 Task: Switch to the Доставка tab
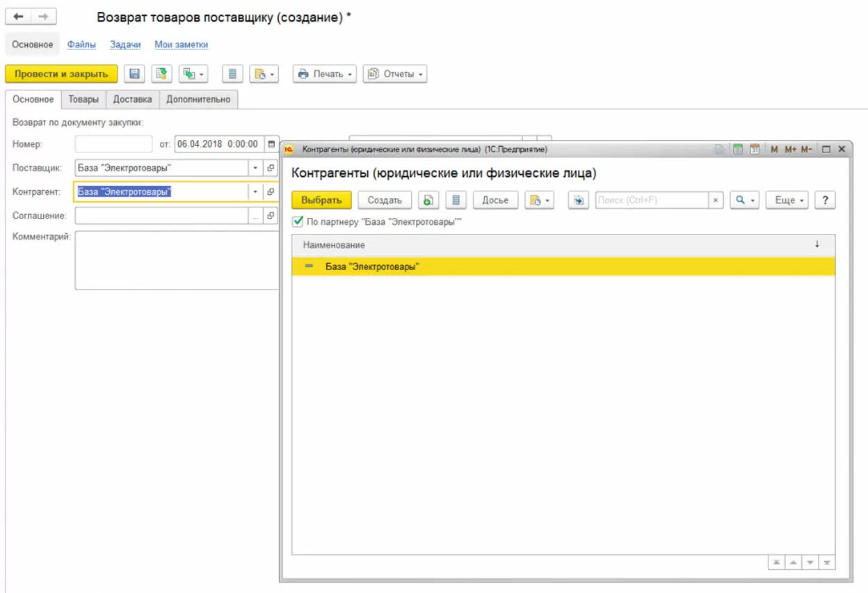132,100
